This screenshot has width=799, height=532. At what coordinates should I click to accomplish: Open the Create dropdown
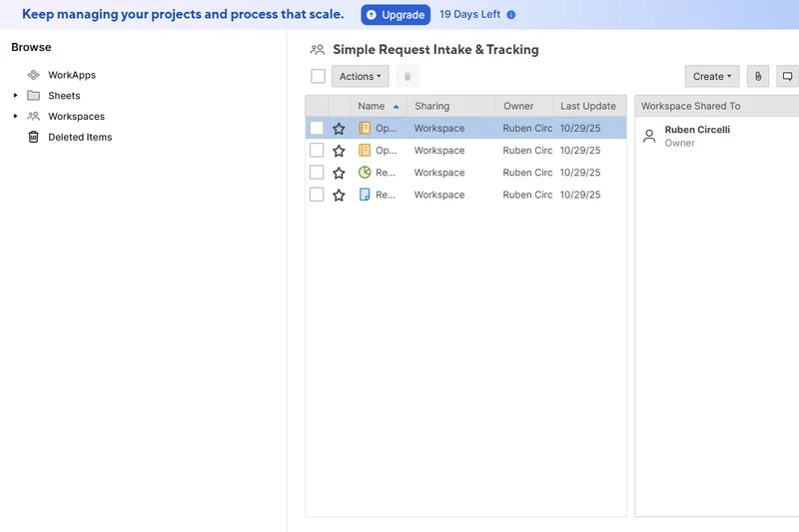(712, 77)
